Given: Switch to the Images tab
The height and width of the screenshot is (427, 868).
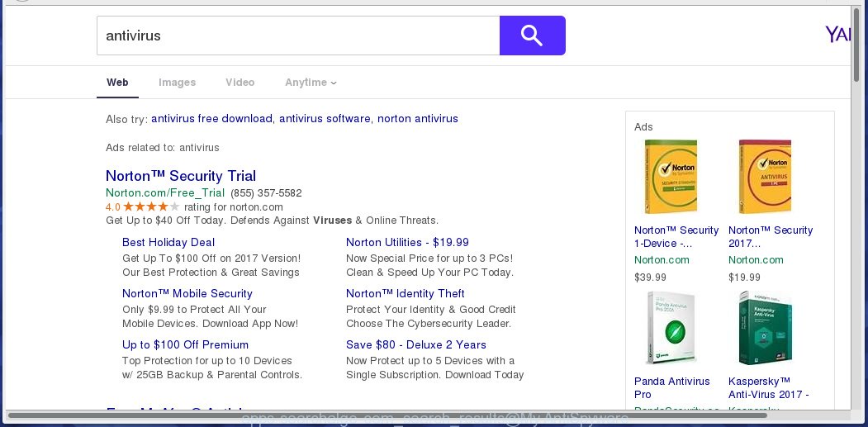Looking at the screenshot, I should pyautogui.click(x=177, y=83).
